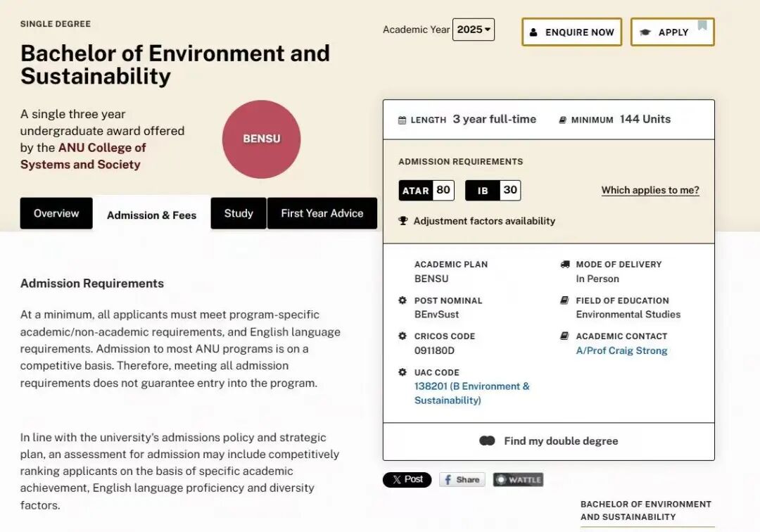Click the Facebook Share button
The width and height of the screenshot is (760, 532).
tap(462, 480)
